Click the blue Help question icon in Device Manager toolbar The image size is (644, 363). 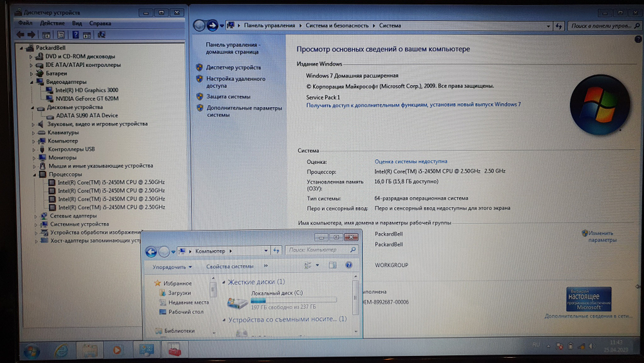click(75, 35)
